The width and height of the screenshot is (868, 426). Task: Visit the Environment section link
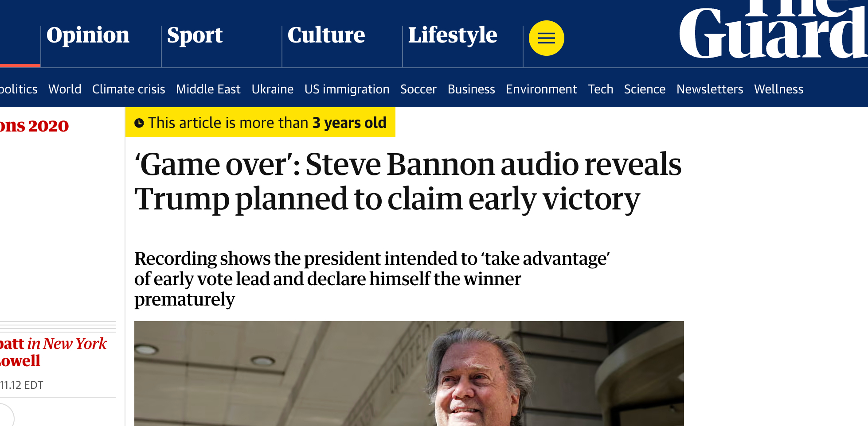(541, 89)
